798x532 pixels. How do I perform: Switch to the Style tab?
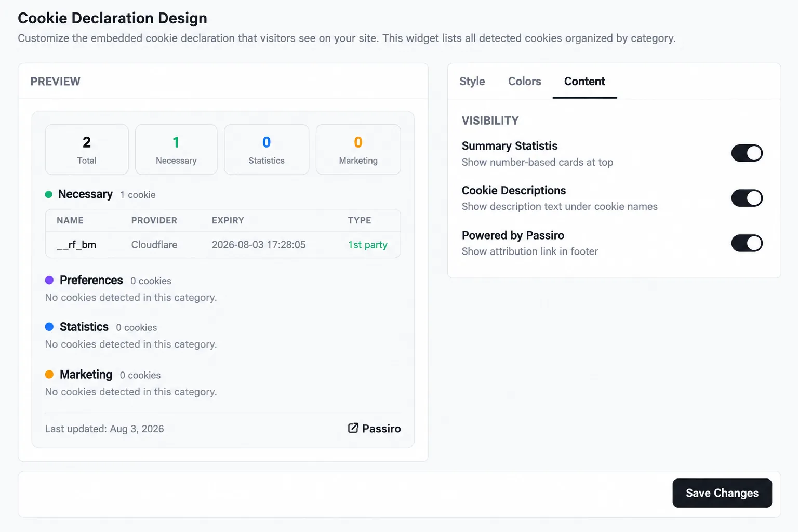[472, 82]
